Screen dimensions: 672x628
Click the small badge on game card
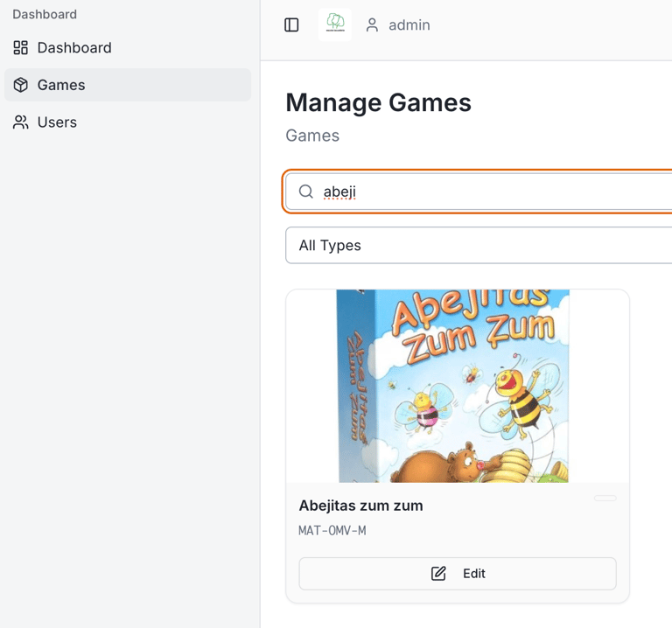click(605, 498)
